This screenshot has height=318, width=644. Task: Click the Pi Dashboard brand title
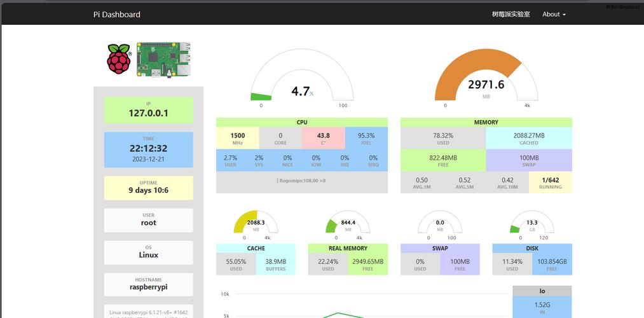[x=116, y=15]
